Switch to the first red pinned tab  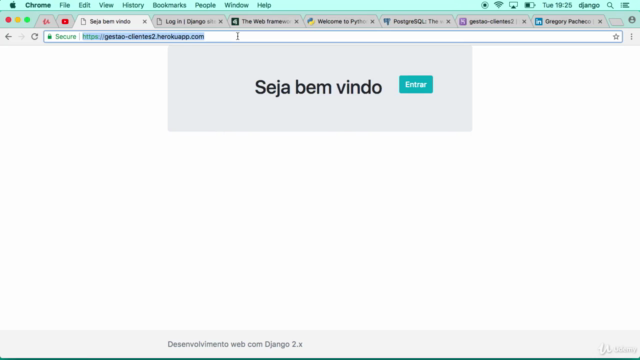point(47,21)
